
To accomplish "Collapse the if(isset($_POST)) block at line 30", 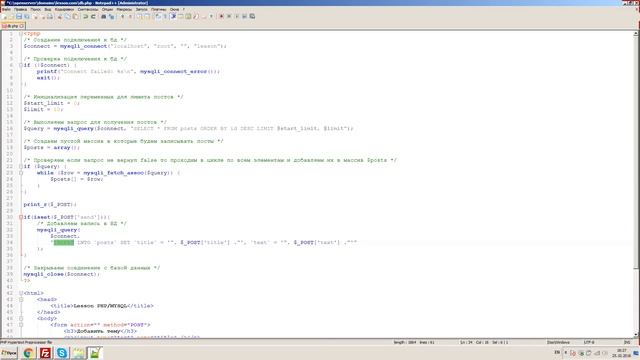I will pyautogui.click(x=21, y=217).
